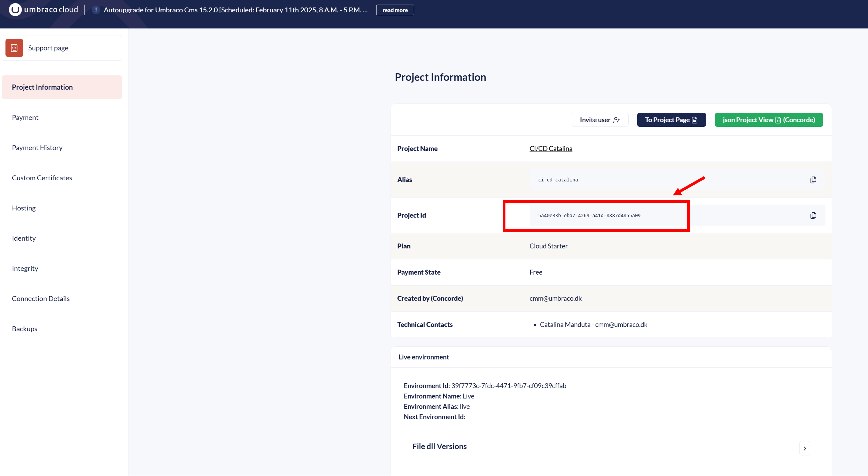Viewport: 868px width, 476px height.
Task: Navigate to the Connection Details page
Action: click(x=41, y=299)
